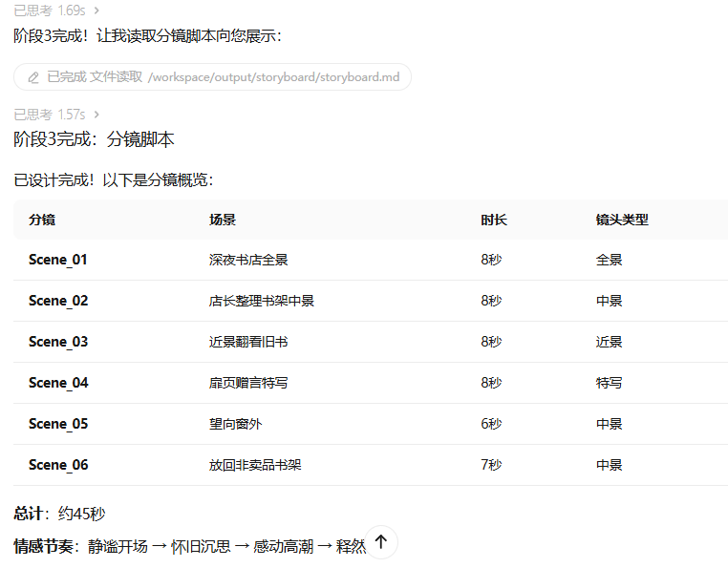Select the 时长 column header
Image resolution: width=728 pixels, height=568 pixels.
coord(494,220)
